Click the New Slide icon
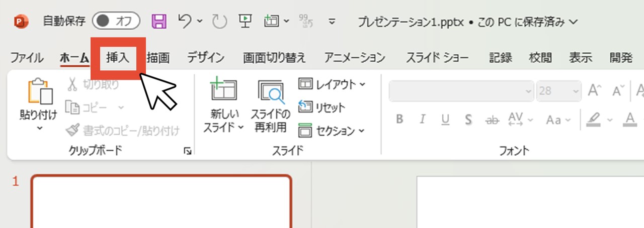644x228 pixels. 223,91
